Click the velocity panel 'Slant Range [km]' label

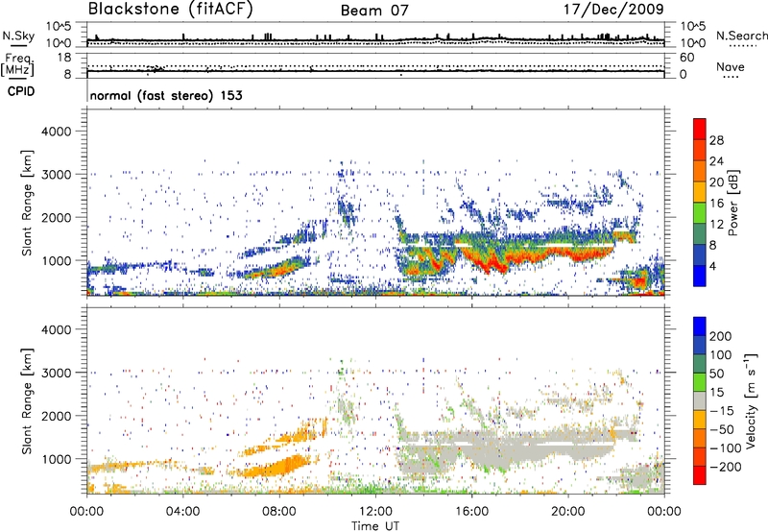pos(27,401)
